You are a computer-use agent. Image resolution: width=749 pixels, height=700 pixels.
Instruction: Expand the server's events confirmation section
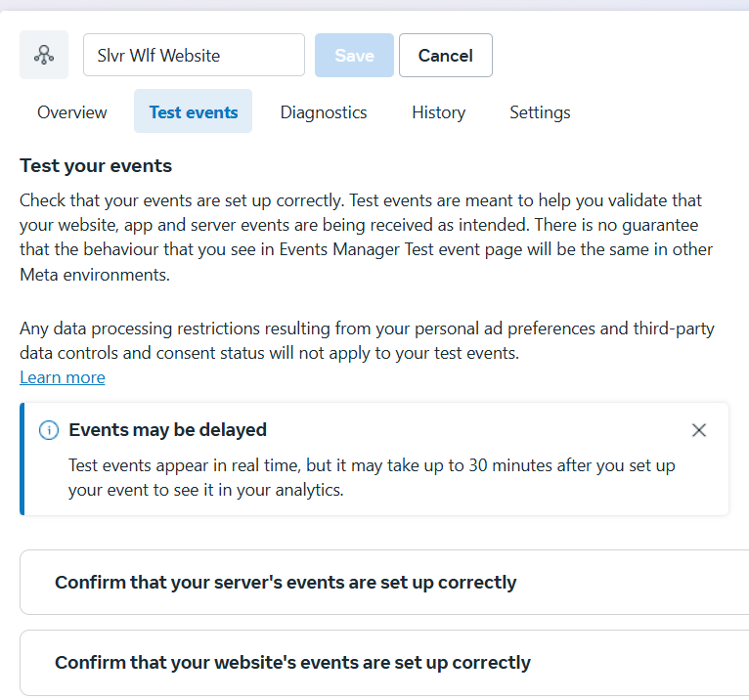coord(384,582)
